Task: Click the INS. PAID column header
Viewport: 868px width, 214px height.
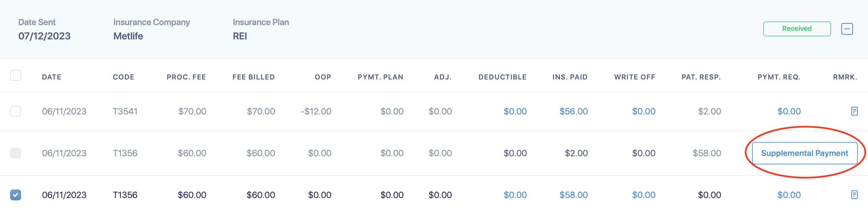Action: pyautogui.click(x=570, y=77)
